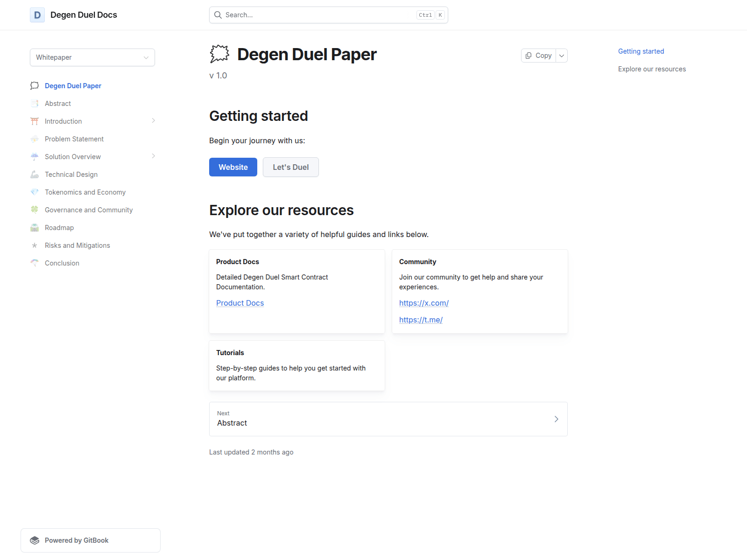Image resolution: width=747 pixels, height=560 pixels.
Task: Expand the Solution Overview chevron
Action: [x=153, y=156]
